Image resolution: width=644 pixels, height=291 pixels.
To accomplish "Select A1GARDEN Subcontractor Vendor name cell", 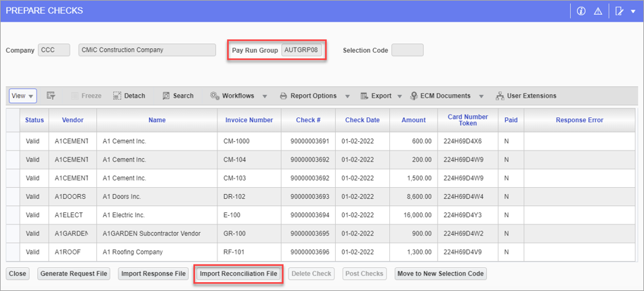I will click(157, 233).
